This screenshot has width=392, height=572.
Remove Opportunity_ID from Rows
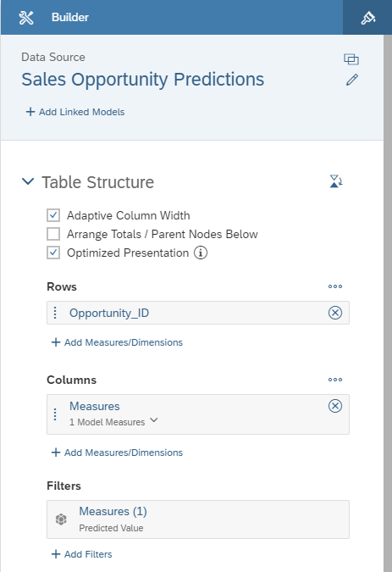[334, 313]
